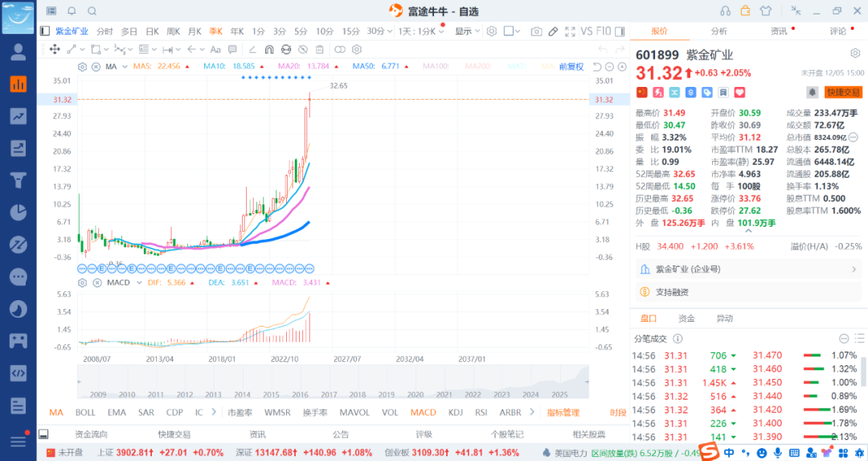
Task: Click the notification bell in title bar
Action: pyautogui.click(x=72, y=10)
